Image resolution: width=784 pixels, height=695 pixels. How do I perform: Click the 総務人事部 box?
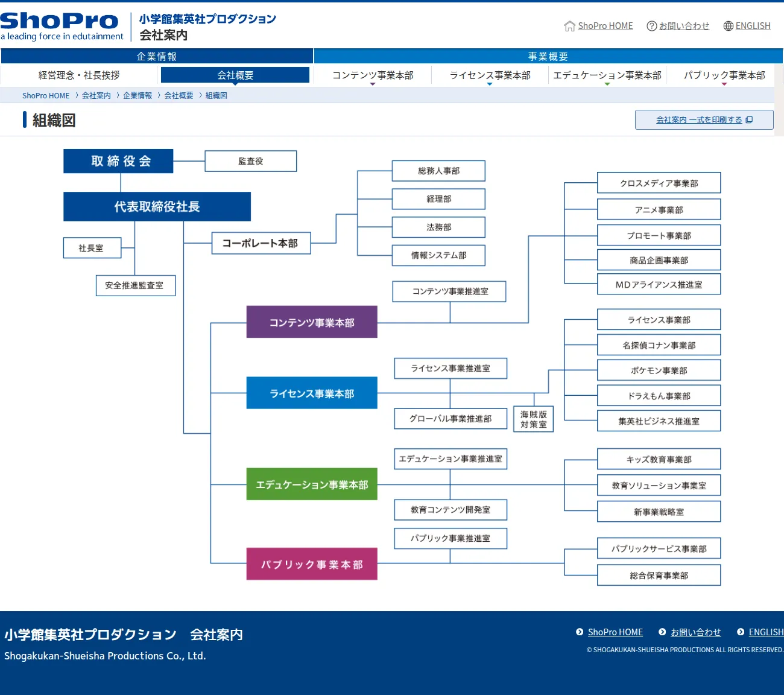pyautogui.click(x=438, y=171)
